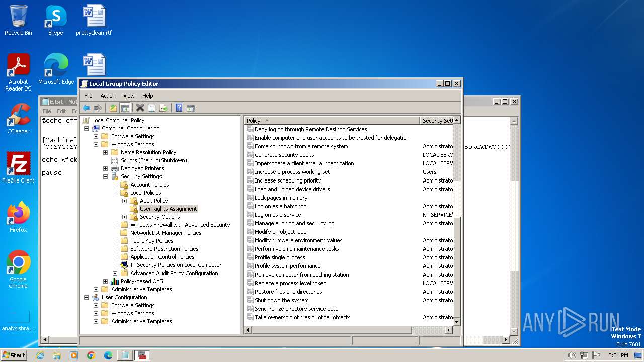Select 'Lock pages in memory' policy
Viewport: 644px width, 362px height.
pyautogui.click(x=281, y=198)
